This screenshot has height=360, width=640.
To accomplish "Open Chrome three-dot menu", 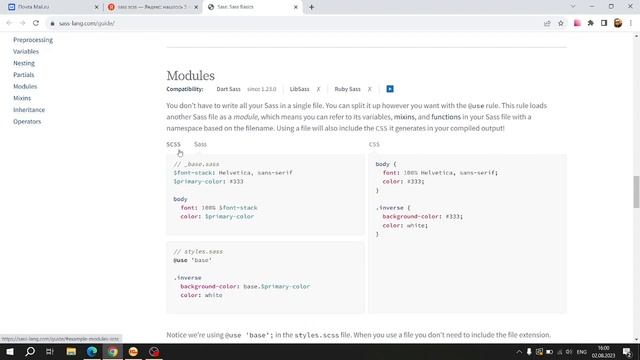I will 631,23.
